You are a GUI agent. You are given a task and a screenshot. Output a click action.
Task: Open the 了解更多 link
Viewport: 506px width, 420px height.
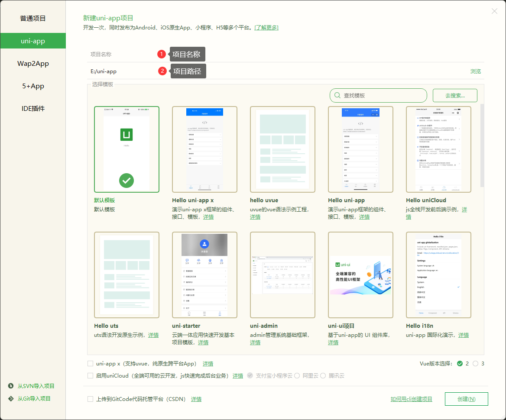coord(266,27)
